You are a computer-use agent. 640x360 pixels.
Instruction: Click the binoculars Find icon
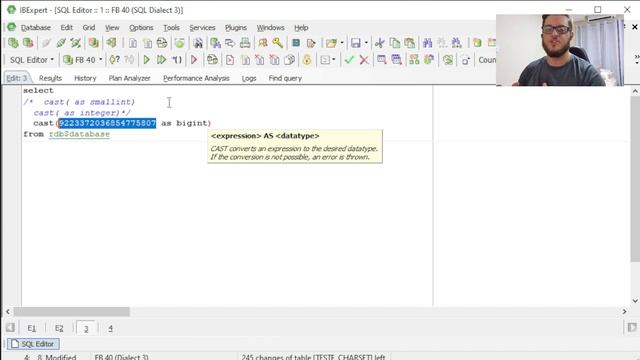pos(427,42)
